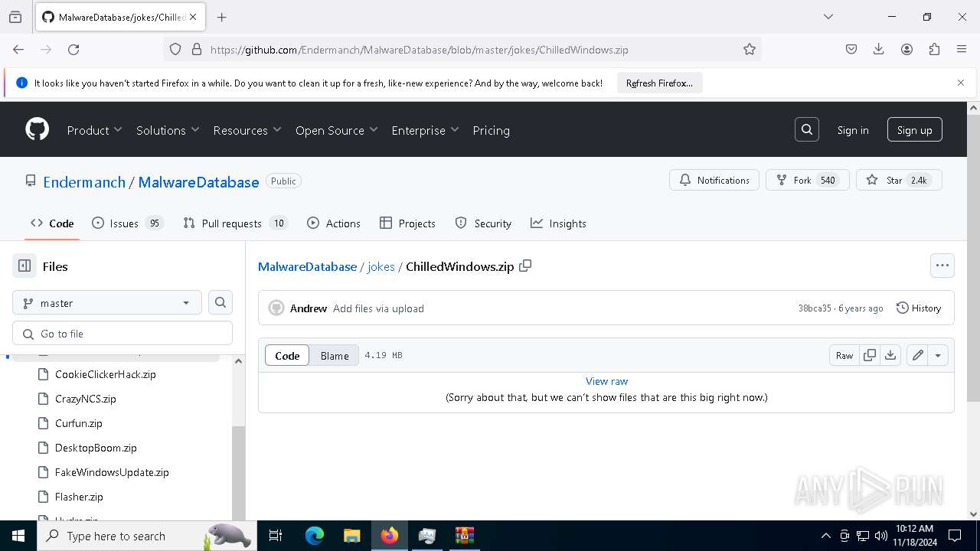Expand the more edit options dropdown
The image size is (980, 551).
938,355
